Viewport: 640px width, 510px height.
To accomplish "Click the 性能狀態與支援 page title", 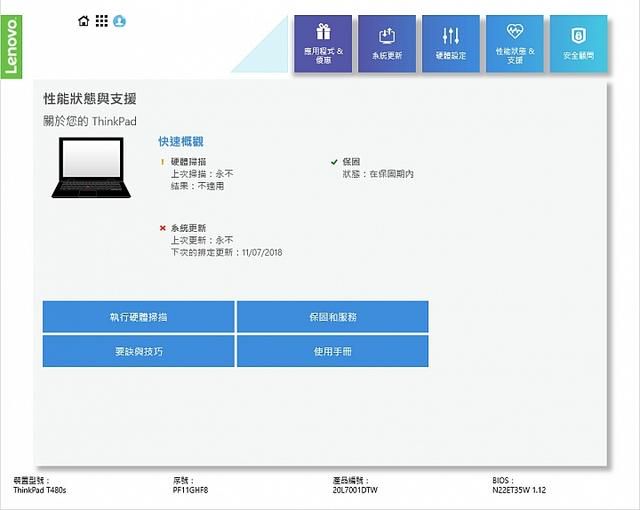I will click(90, 99).
